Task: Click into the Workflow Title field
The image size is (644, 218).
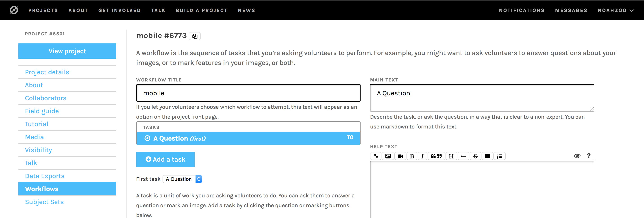Action: (248, 93)
